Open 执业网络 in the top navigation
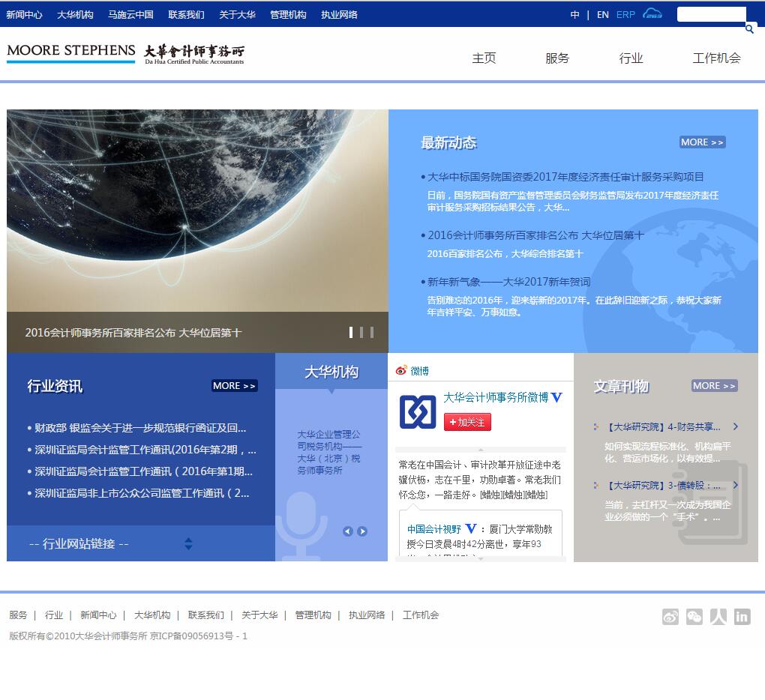This screenshot has width=765, height=700. pyautogui.click(x=339, y=15)
